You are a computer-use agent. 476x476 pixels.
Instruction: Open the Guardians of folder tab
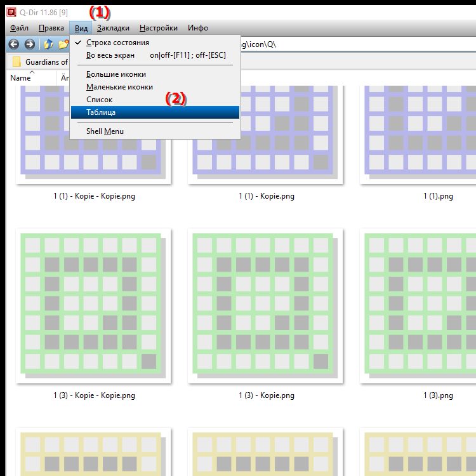39,62
